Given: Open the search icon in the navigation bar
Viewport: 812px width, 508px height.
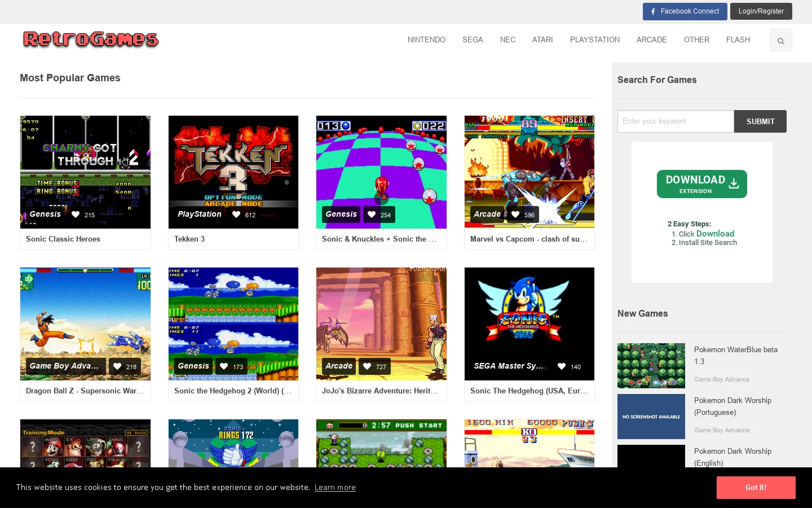Looking at the screenshot, I should point(780,40).
